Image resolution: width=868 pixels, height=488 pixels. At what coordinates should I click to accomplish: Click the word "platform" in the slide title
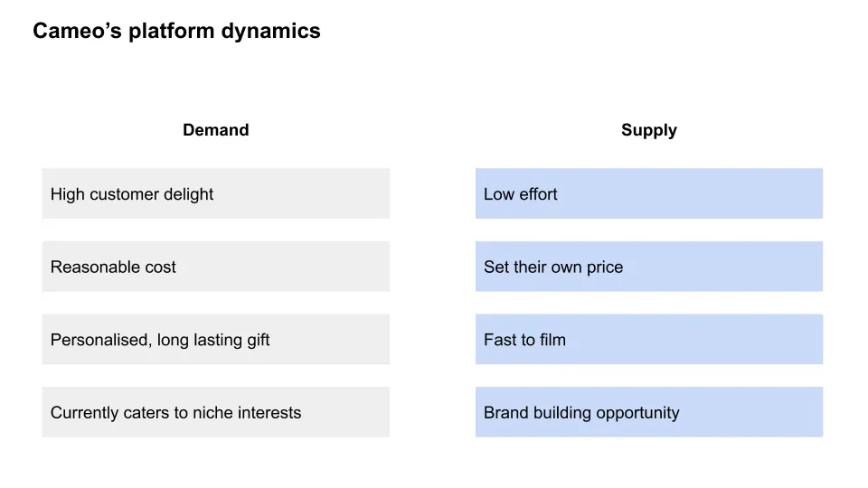[x=171, y=31]
